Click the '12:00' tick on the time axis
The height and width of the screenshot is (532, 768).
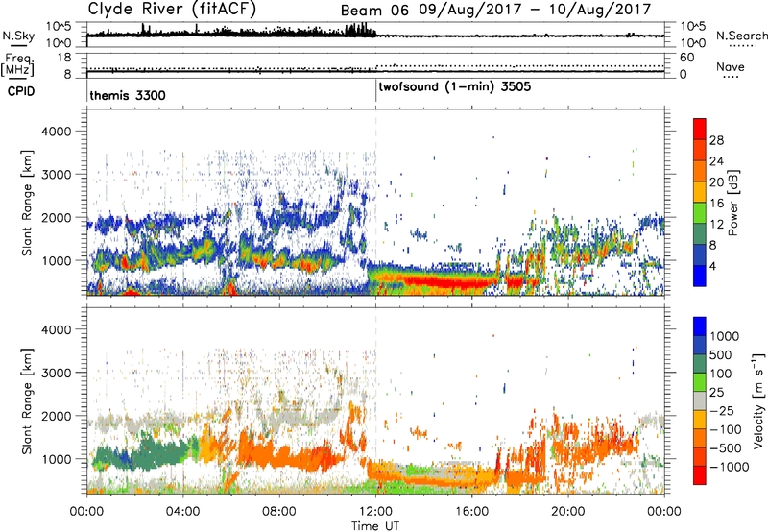(x=375, y=512)
